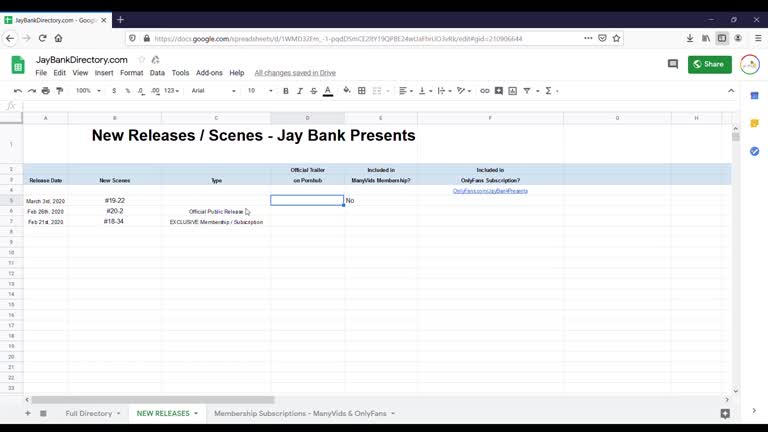Open the text color picker
The width and height of the screenshot is (768, 432).
point(328,91)
